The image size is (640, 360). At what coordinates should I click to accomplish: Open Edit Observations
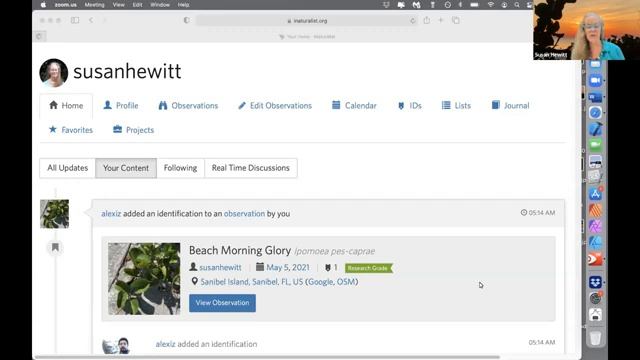pyautogui.click(x=275, y=106)
